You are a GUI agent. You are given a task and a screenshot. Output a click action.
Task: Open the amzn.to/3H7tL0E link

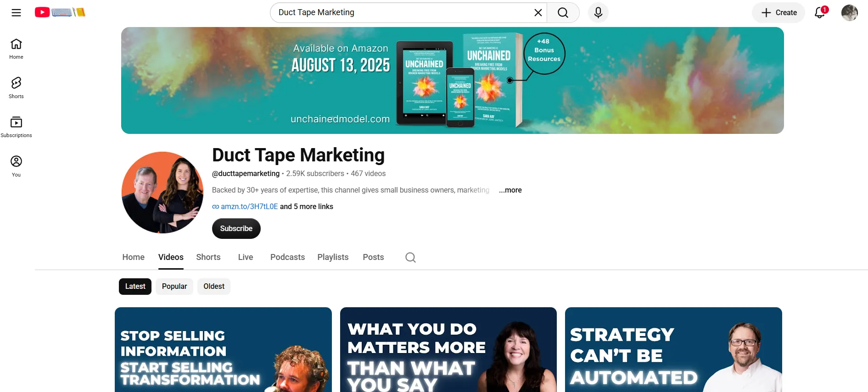tap(249, 206)
